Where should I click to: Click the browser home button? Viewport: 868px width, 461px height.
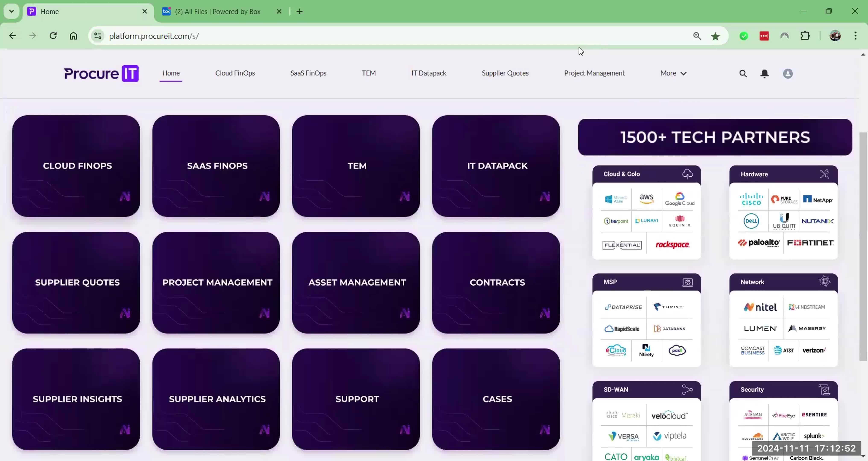tap(73, 36)
